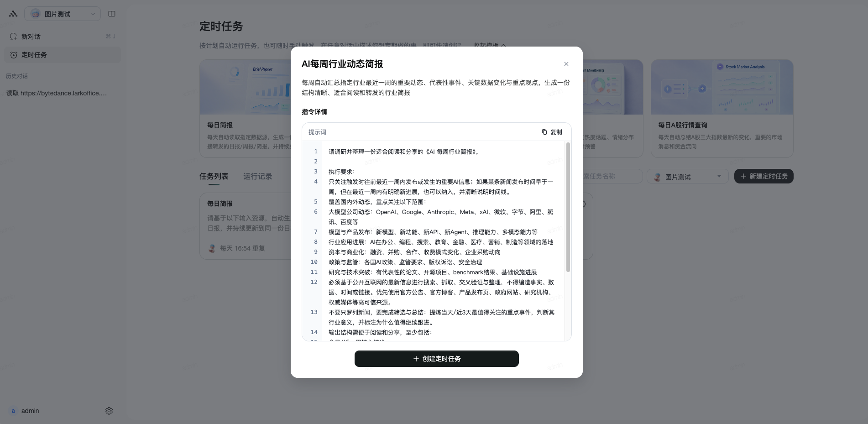Click prompt line 3 执行要求

pos(341,172)
